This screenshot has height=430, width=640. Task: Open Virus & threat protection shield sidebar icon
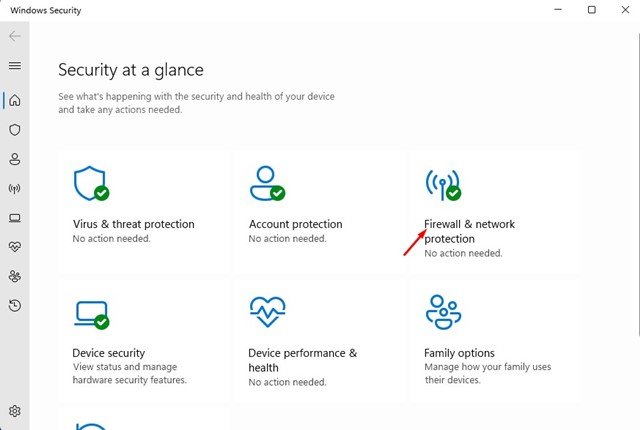click(x=15, y=130)
